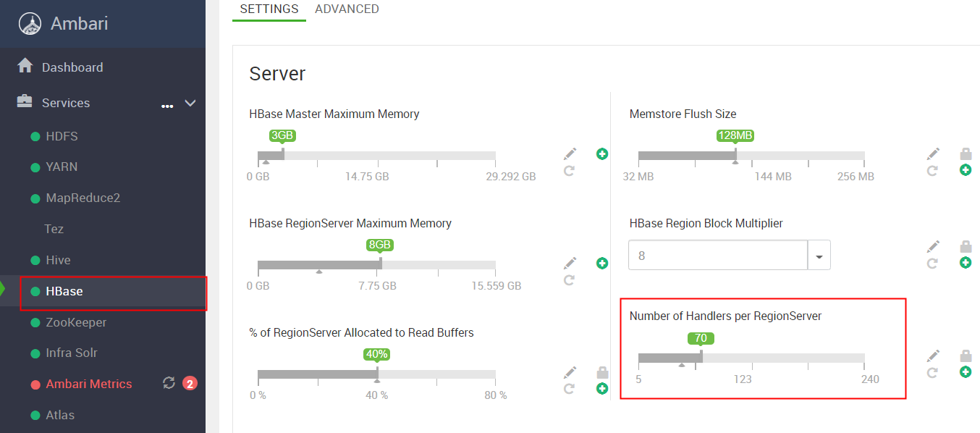Click the Services briefcase icon
This screenshot has height=433, width=980.
pos(25,101)
